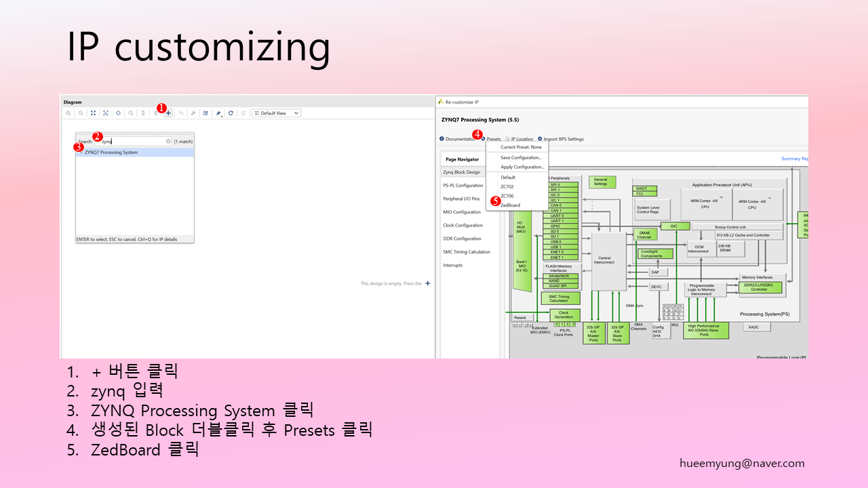The image size is (868, 488).
Task: Click General Settings block in diagram
Action: coord(602,182)
